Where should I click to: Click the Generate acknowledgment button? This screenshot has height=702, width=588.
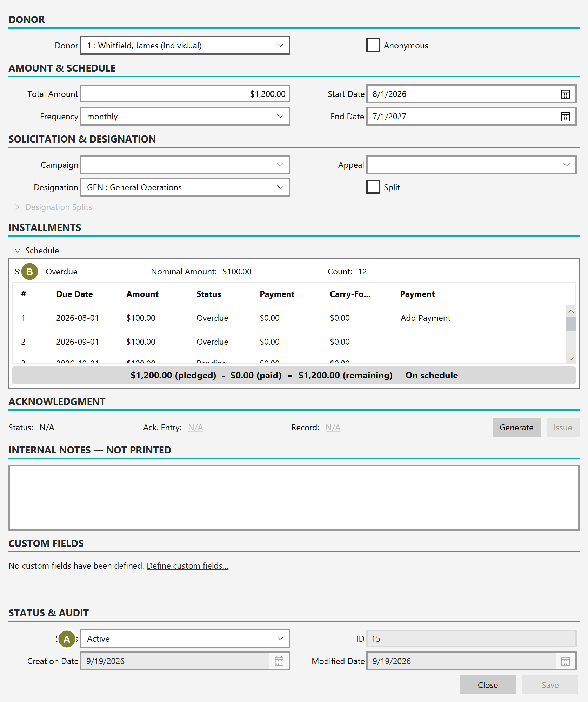516,427
